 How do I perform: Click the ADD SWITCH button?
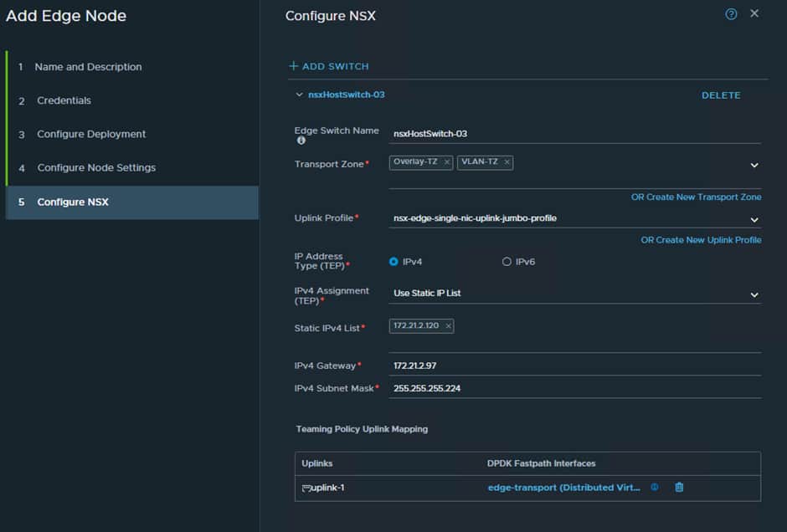click(329, 66)
